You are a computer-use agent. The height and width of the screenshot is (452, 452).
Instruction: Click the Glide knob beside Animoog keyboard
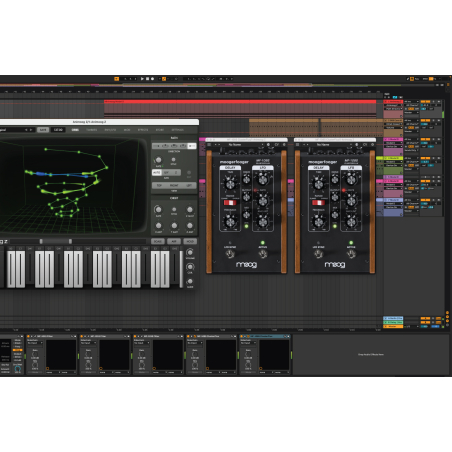pos(190,281)
